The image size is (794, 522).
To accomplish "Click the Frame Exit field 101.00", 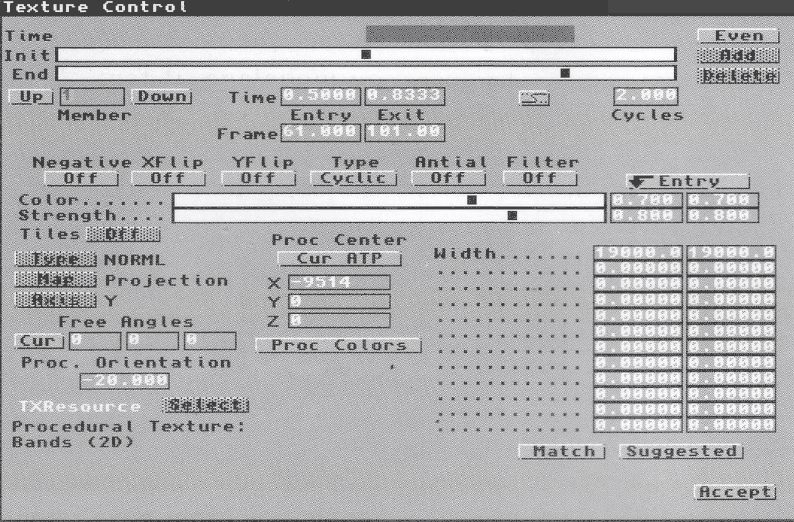I will (405, 132).
